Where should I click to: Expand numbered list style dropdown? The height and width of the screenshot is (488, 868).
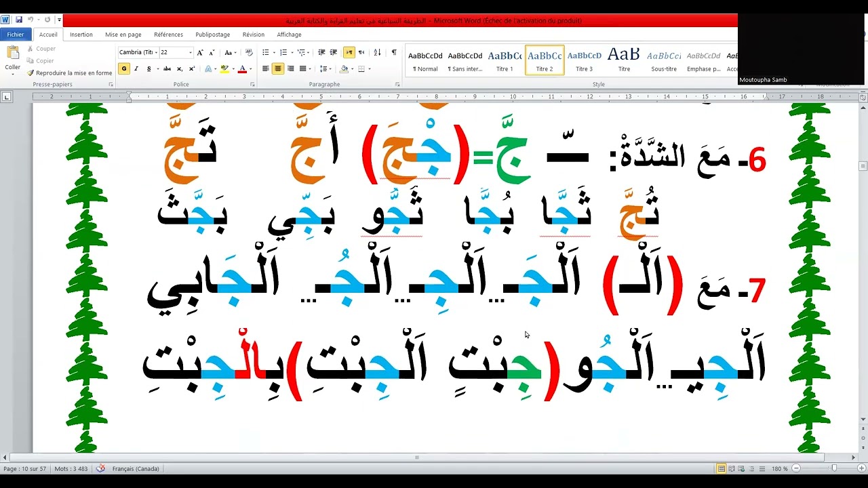[x=292, y=52]
